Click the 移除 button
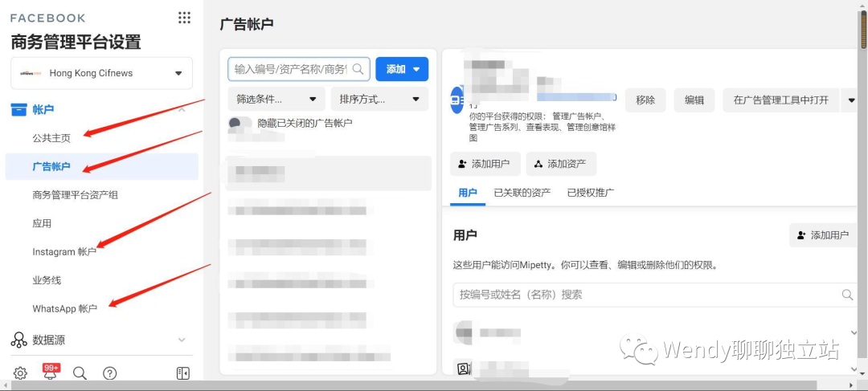Screen dimensions: 868x391 tap(645, 100)
